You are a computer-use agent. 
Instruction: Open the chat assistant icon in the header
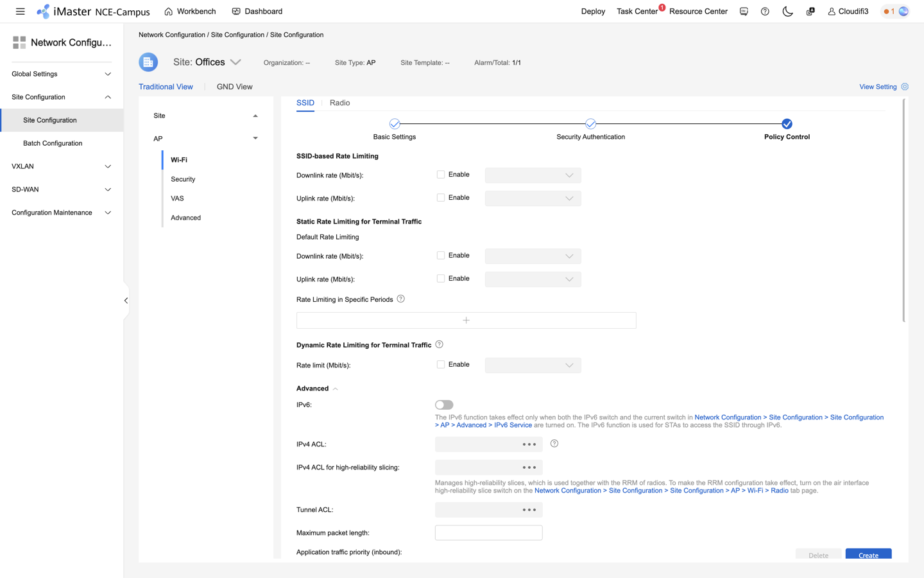[744, 11]
